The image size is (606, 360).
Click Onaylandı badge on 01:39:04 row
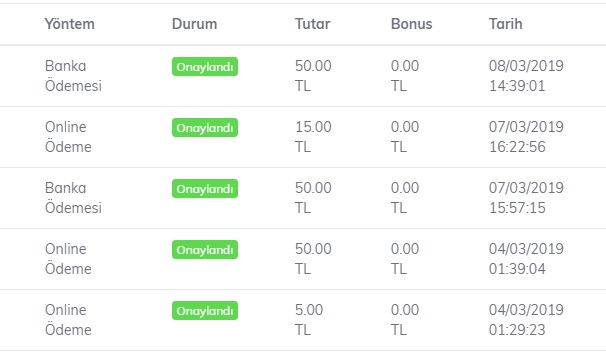205,250
